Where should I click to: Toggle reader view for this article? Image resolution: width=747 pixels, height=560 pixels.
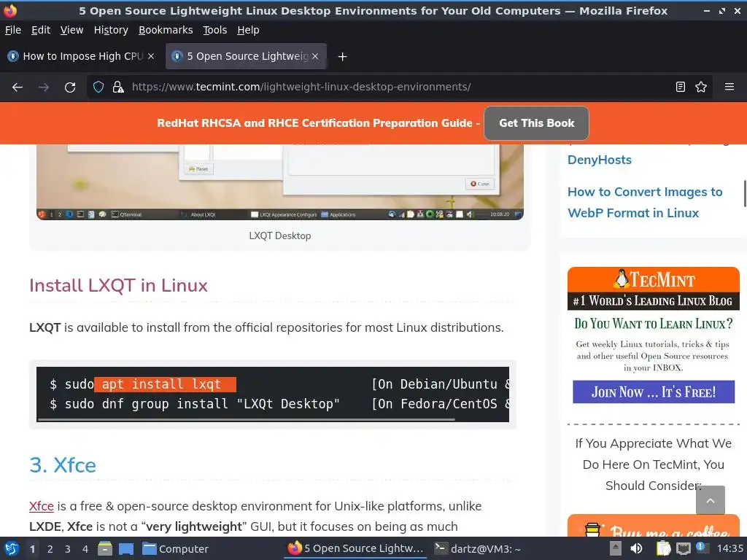point(681,87)
